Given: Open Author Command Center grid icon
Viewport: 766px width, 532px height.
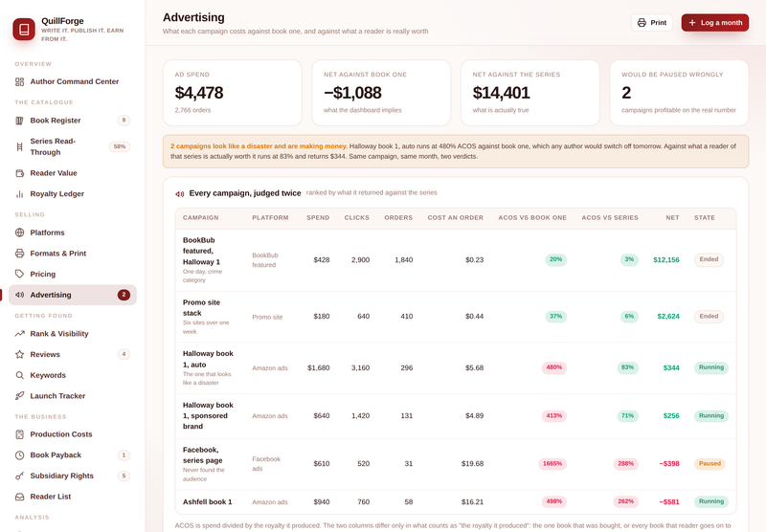Looking at the screenshot, I should [x=19, y=81].
